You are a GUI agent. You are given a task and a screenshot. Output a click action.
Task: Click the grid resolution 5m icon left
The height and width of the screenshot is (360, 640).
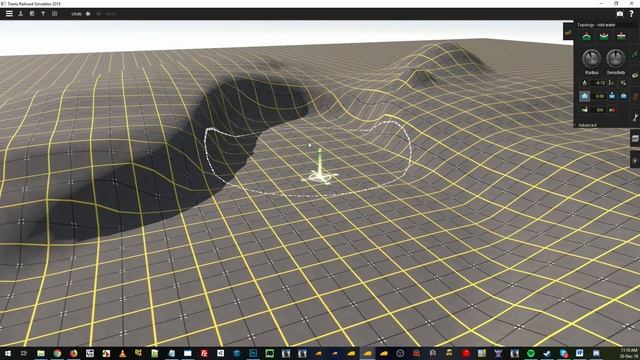(x=584, y=110)
